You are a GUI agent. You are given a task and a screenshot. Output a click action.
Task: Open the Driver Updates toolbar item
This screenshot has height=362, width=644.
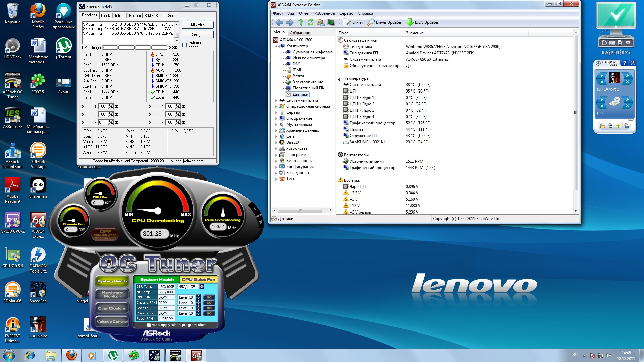pos(384,22)
